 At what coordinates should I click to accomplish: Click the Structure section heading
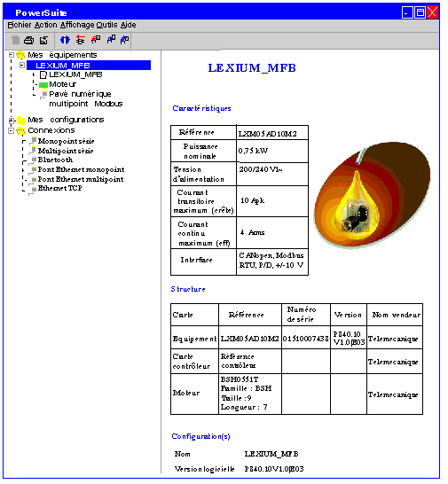[x=188, y=289]
